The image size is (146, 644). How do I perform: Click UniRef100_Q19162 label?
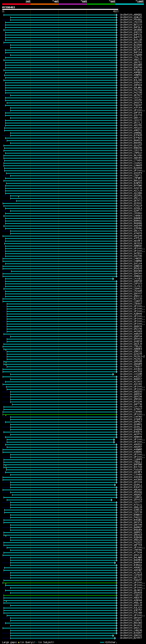pos(131,203)
